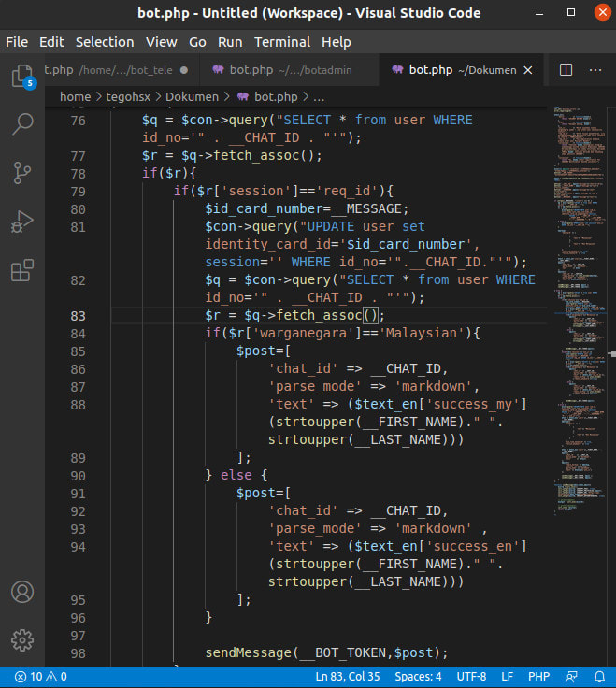Open the Help menu
This screenshot has width=616, height=688.
[337, 42]
